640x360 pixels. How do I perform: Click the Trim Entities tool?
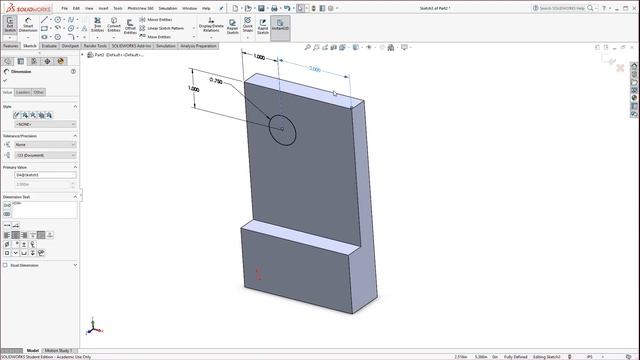pos(97,25)
